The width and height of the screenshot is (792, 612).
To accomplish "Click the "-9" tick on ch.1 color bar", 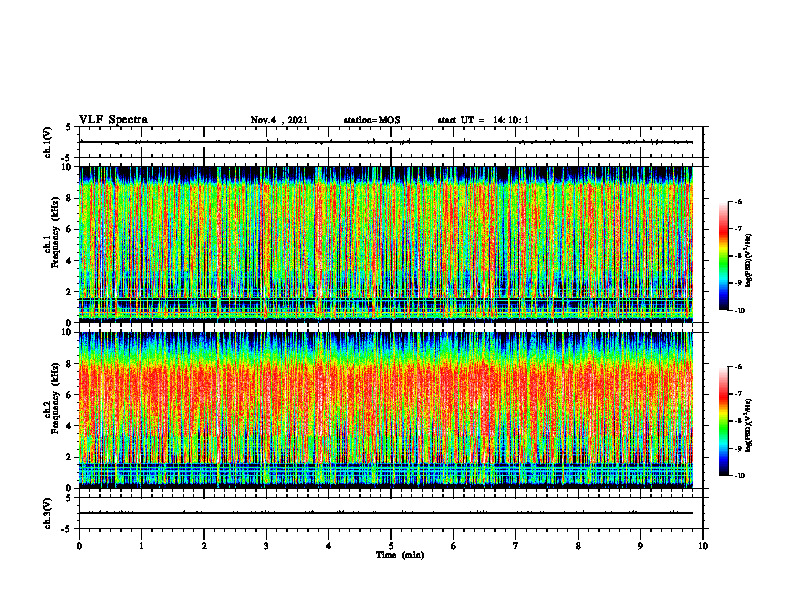I will coord(738,283).
